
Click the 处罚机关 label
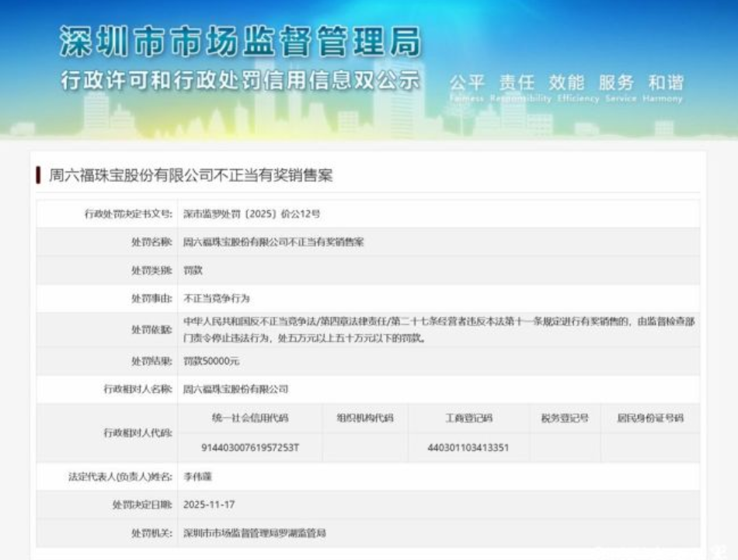pyautogui.click(x=151, y=533)
